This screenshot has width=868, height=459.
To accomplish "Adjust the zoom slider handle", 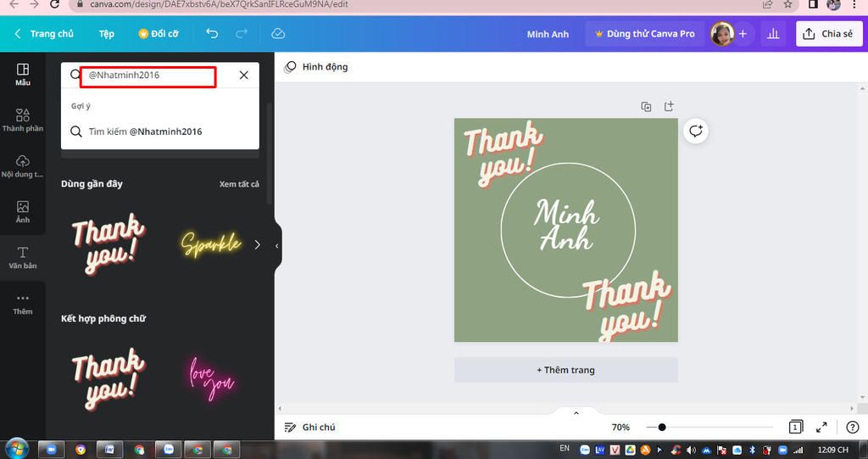I will [662, 428].
